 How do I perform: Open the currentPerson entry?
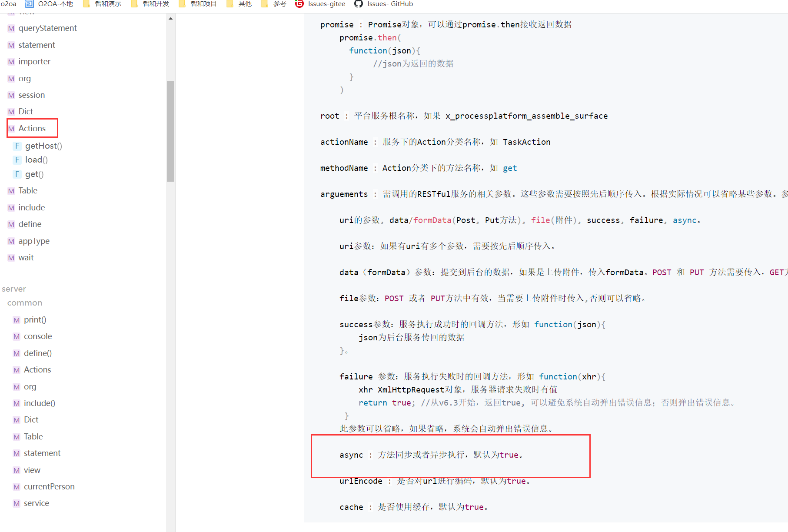49,487
